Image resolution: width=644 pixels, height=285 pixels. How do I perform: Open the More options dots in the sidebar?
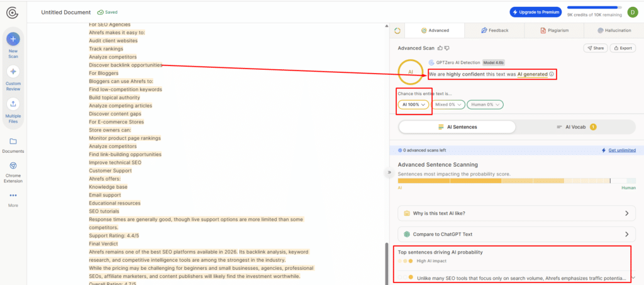tap(13, 196)
